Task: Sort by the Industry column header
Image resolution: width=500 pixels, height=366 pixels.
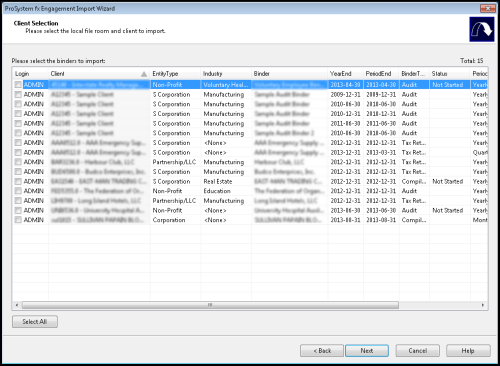Action: coord(226,74)
